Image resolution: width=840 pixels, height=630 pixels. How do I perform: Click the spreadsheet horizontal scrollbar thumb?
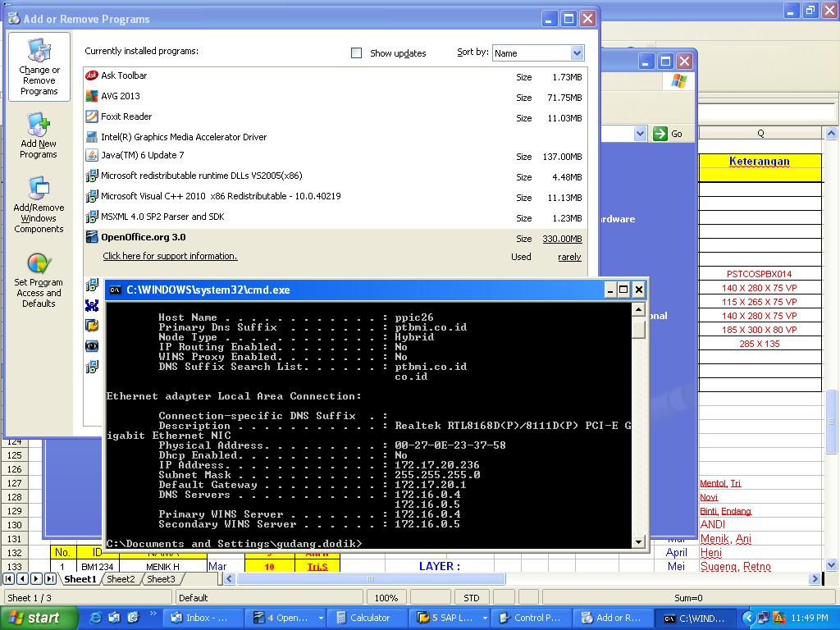(370, 579)
